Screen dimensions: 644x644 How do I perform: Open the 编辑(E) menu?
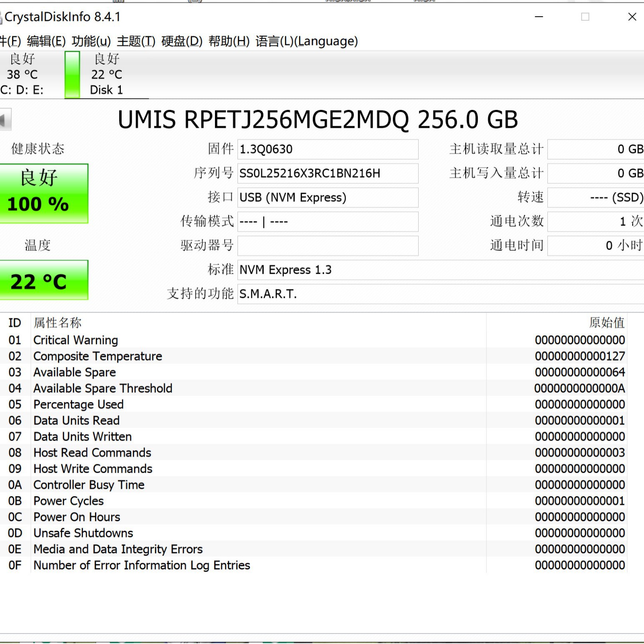pyautogui.click(x=46, y=41)
